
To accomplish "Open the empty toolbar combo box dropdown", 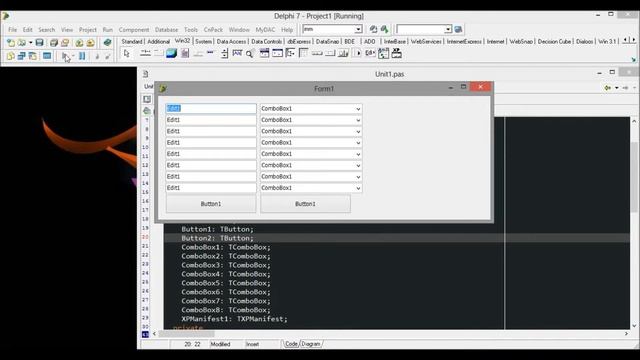I will coord(448,29).
